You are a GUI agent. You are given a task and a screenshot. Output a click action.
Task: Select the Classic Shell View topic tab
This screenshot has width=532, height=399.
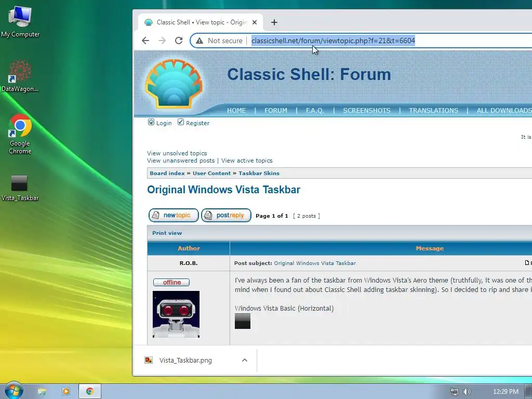pyautogui.click(x=200, y=22)
